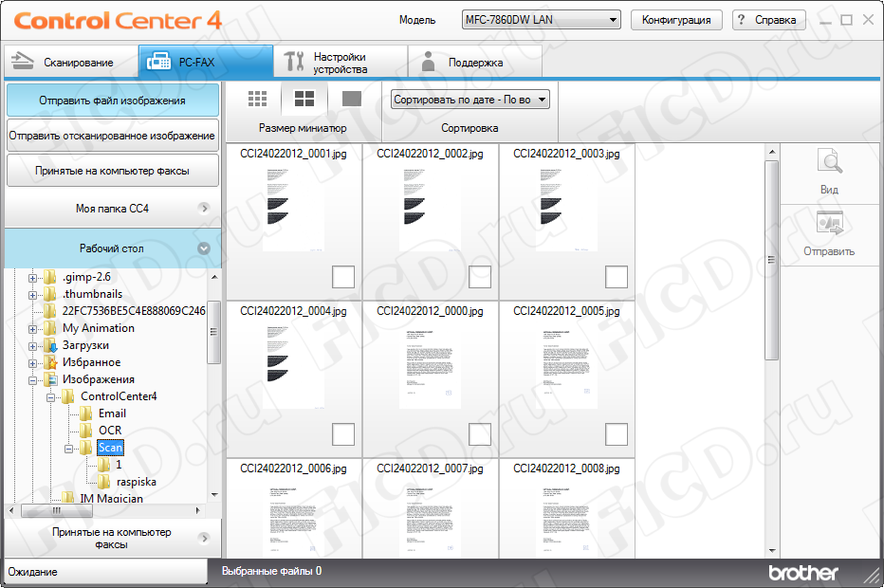This screenshot has width=884, height=588.
Task: Open the Модель device dropdown
Action: pos(542,20)
